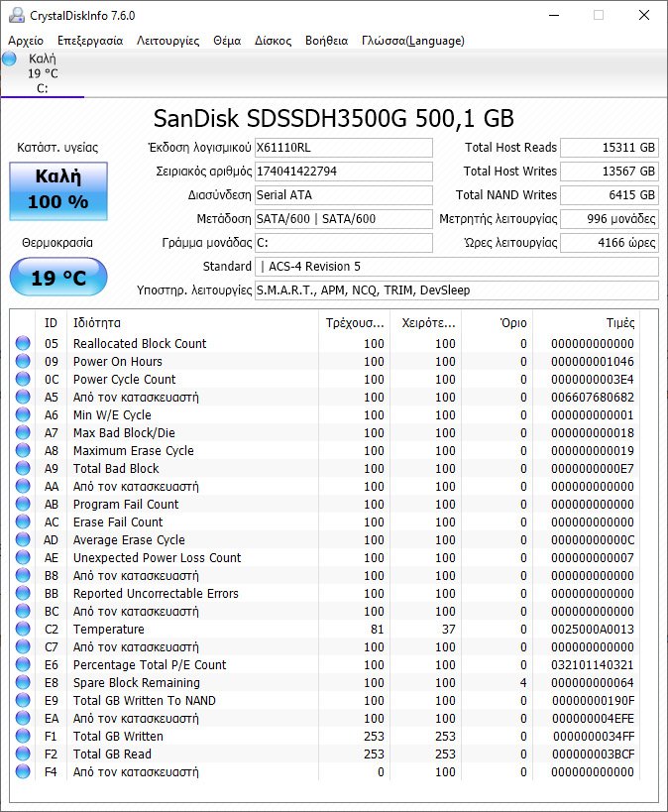Click status orb of Max Bad Block/Die row
This screenshot has width=668, height=812.
tap(23, 432)
